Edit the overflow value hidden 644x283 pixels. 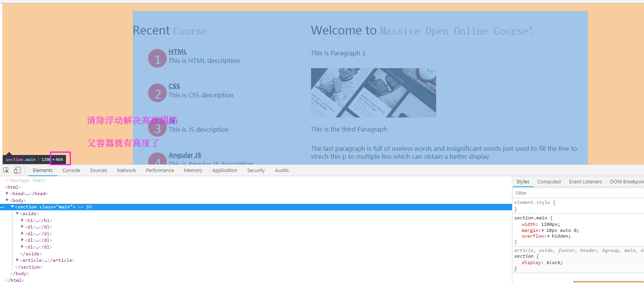coord(560,236)
